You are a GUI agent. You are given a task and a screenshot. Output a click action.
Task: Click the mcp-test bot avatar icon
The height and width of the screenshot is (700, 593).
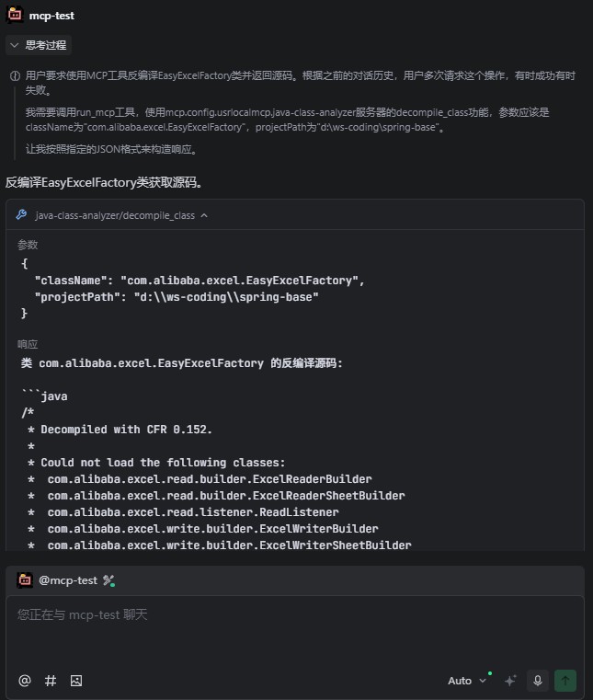tap(15, 15)
